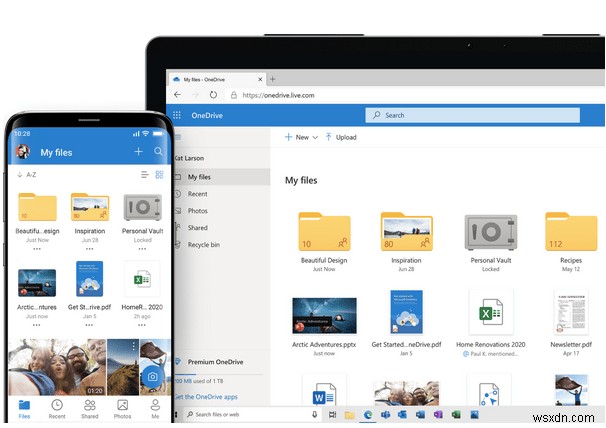606x428 pixels.
Task: Open Photos in the sidebar
Action: pyautogui.click(x=197, y=211)
